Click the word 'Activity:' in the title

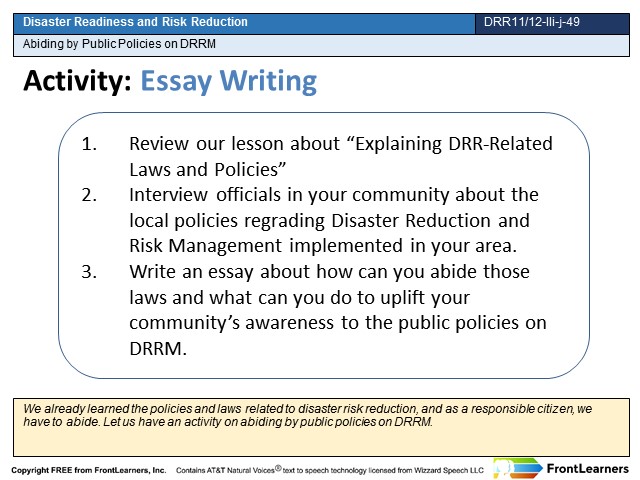(78, 80)
